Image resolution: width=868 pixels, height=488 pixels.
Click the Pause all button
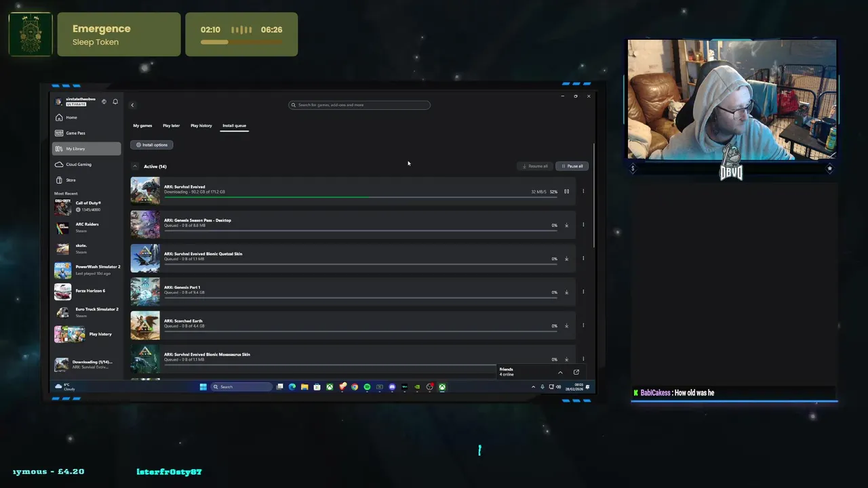(572, 166)
